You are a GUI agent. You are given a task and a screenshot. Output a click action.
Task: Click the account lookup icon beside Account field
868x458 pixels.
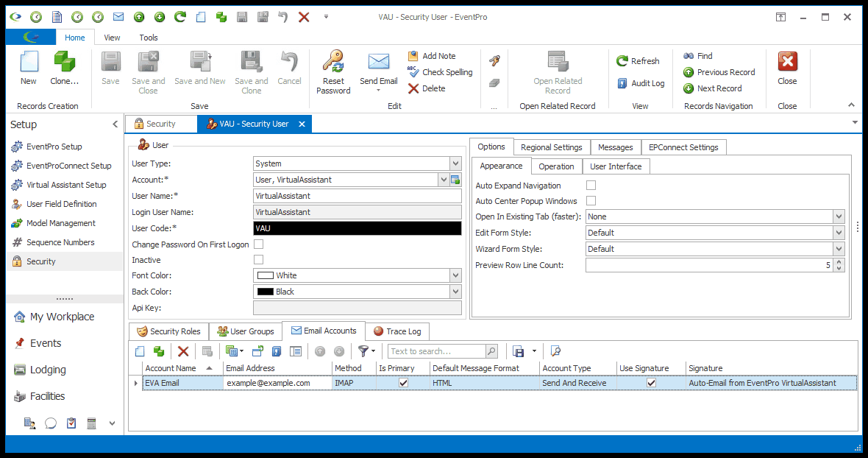click(x=455, y=180)
